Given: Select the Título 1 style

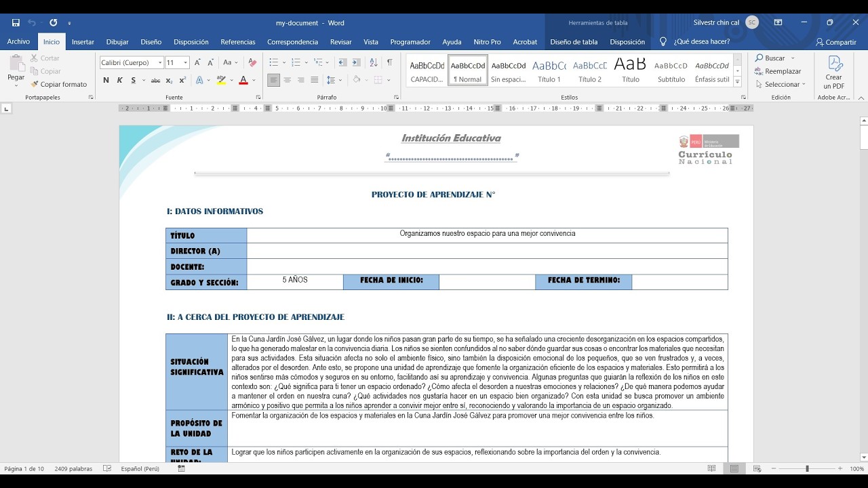Looking at the screenshot, I should click(x=549, y=70).
